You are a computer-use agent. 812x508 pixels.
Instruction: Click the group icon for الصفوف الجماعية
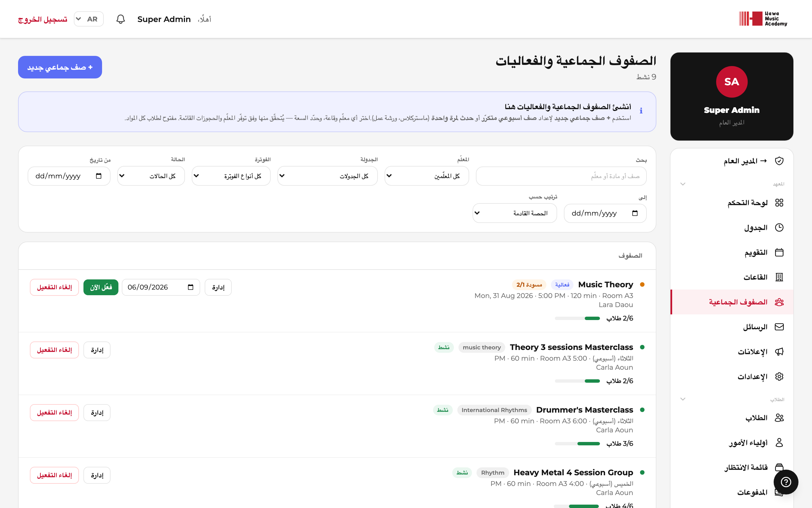click(779, 302)
